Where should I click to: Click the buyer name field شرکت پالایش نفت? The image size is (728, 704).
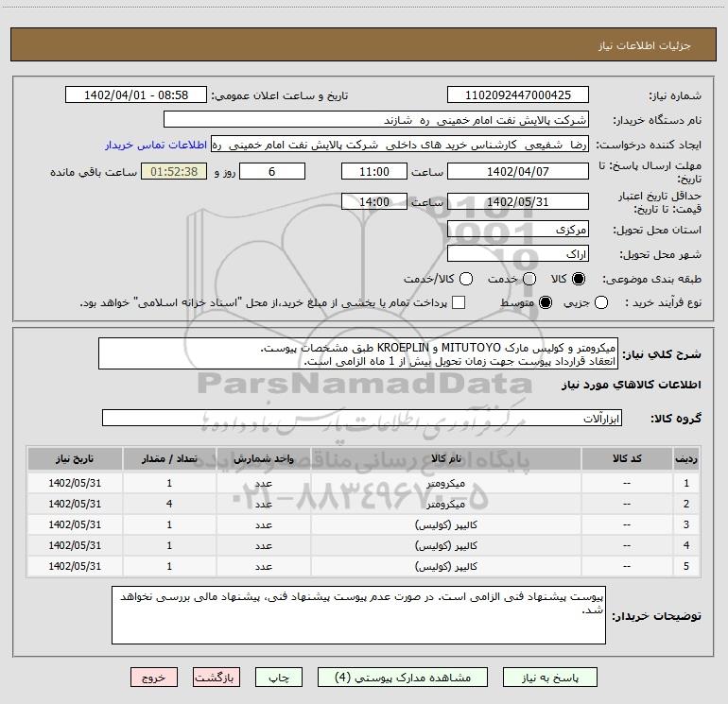tap(376, 120)
